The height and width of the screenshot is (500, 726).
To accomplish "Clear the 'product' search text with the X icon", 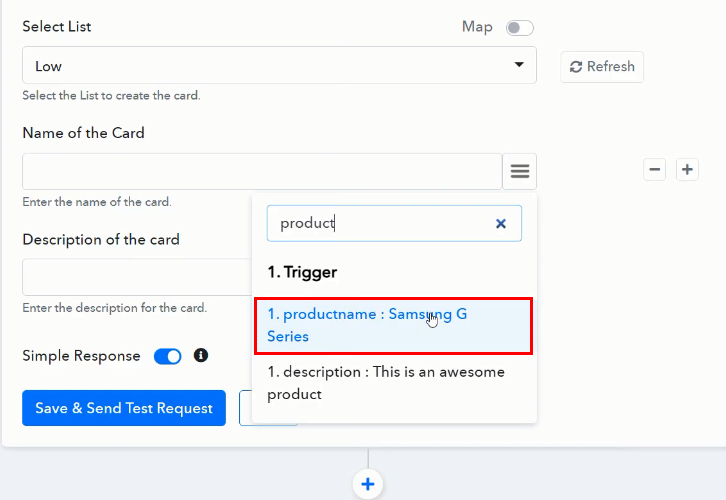I will (x=501, y=224).
